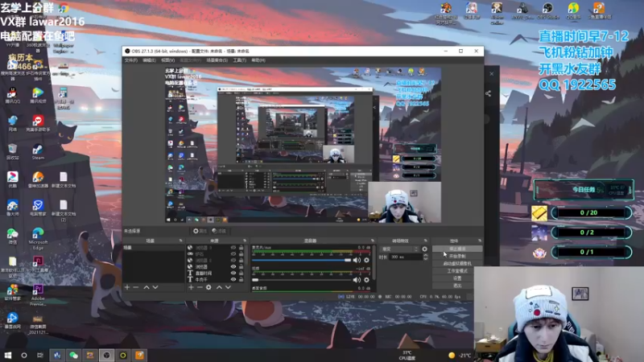Open Adobe Premiere desktop shortcut
The width and height of the screenshot is (644, 362).
[38, 295]
